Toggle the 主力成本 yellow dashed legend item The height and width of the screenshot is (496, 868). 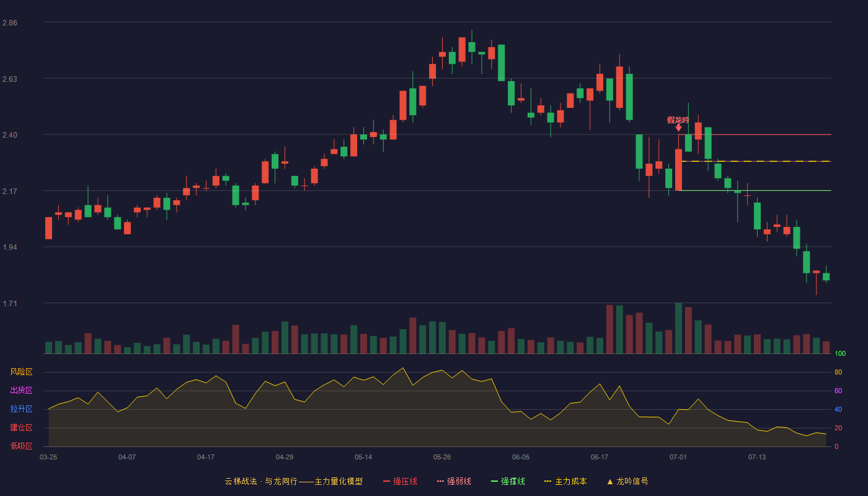pos(565,481)
